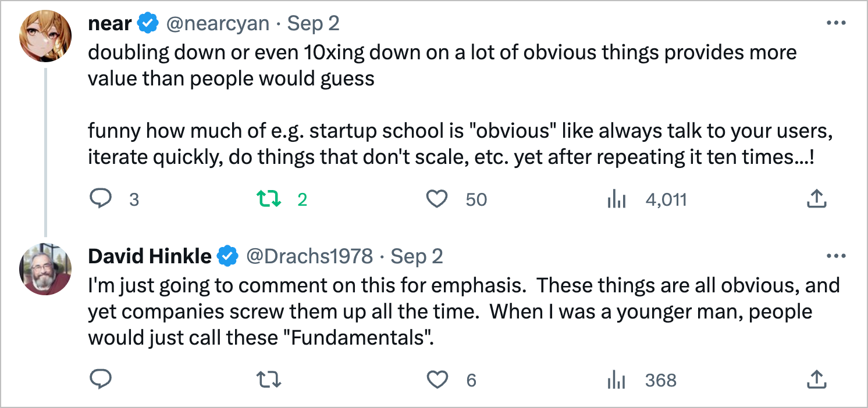868x408 pixels.
Task: Undo retweet on near's tweet
Action: 269,199
